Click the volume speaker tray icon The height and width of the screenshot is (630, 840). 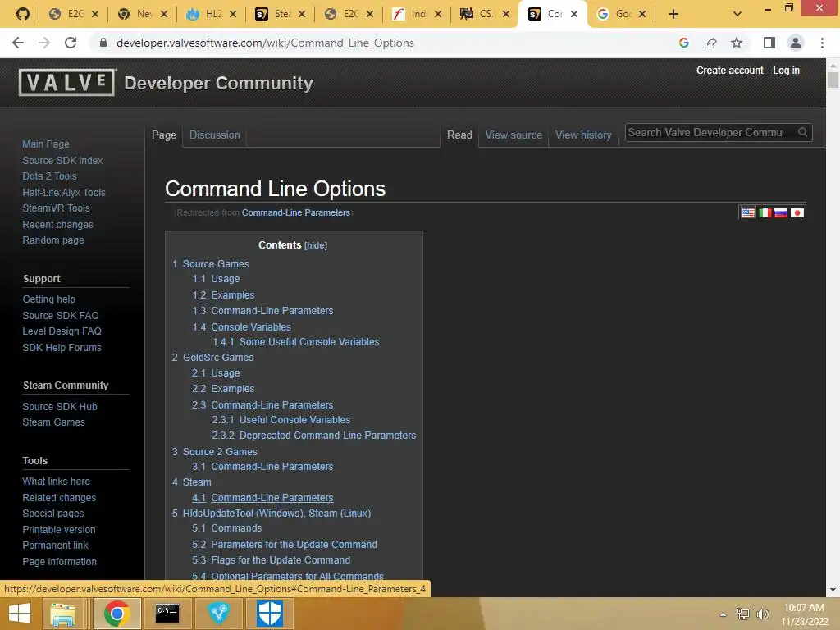coord(762,614)
